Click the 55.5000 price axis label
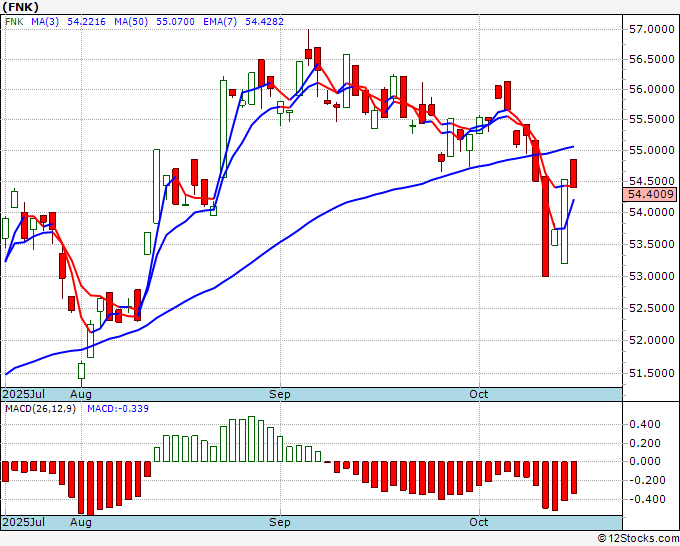The image size is (680, 546). click(651, 119)
